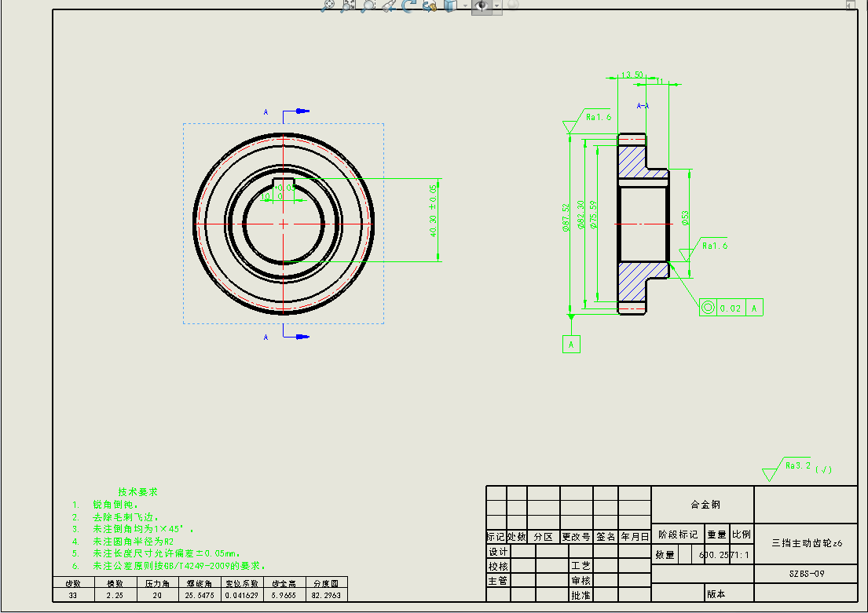Select the 合金钢 material cell in title block

point(704,505)
